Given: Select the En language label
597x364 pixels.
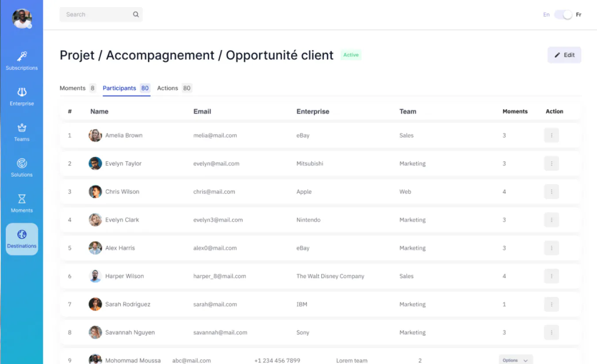Looking at the screenshot, I should pos(546,15).
